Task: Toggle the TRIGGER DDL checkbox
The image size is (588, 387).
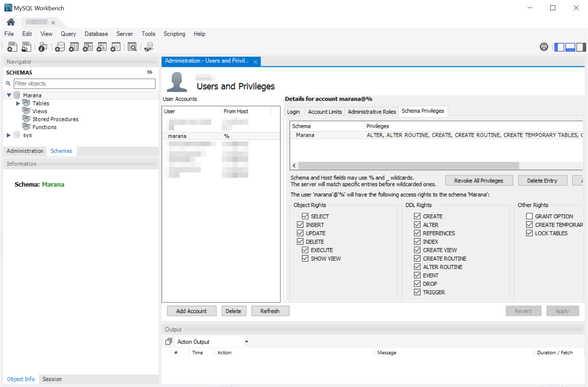Action: point(417,292)
